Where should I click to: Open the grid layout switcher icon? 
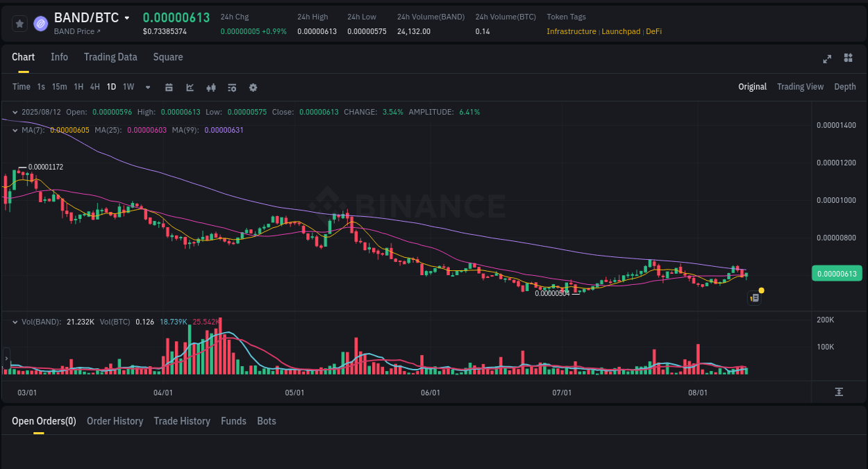click(x=848, y=58)
